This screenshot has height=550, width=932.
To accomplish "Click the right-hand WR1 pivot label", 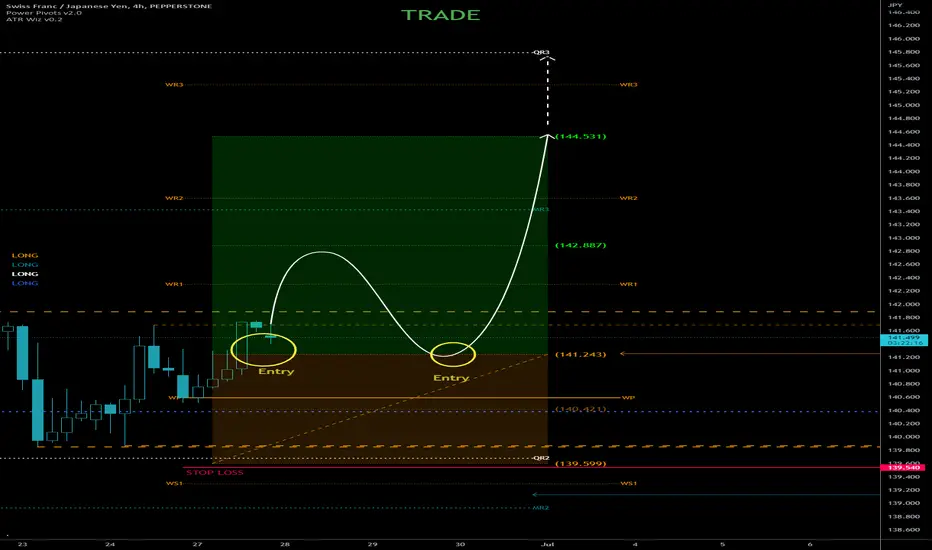I will point(628,284).
